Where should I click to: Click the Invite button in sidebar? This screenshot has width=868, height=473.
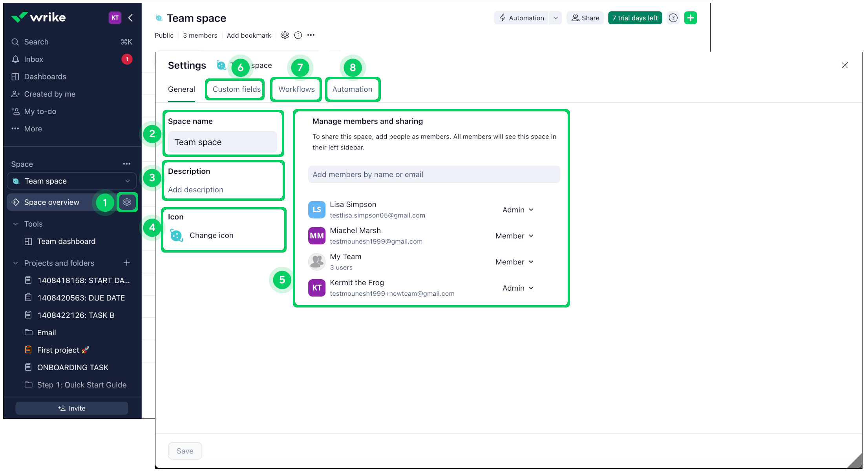click(72, 408)
